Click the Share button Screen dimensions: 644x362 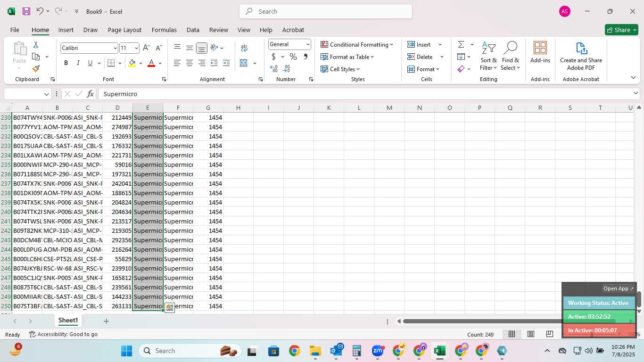621,30
